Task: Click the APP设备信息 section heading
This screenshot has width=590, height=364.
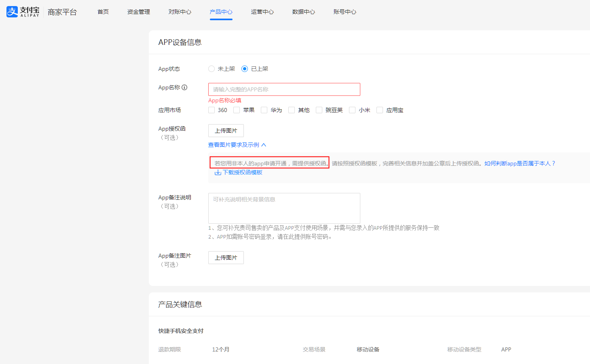Action: [x=180, y=42]
